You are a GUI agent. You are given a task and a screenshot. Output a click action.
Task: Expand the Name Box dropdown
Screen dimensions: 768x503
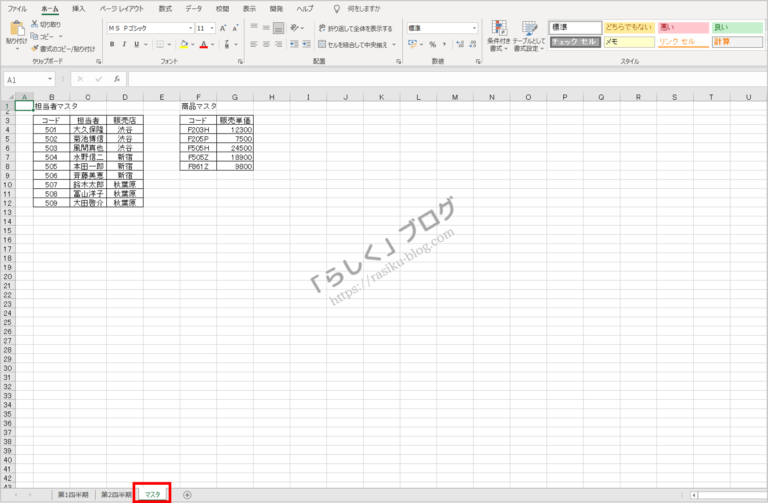pyautogui.click(x=49, y=79)
